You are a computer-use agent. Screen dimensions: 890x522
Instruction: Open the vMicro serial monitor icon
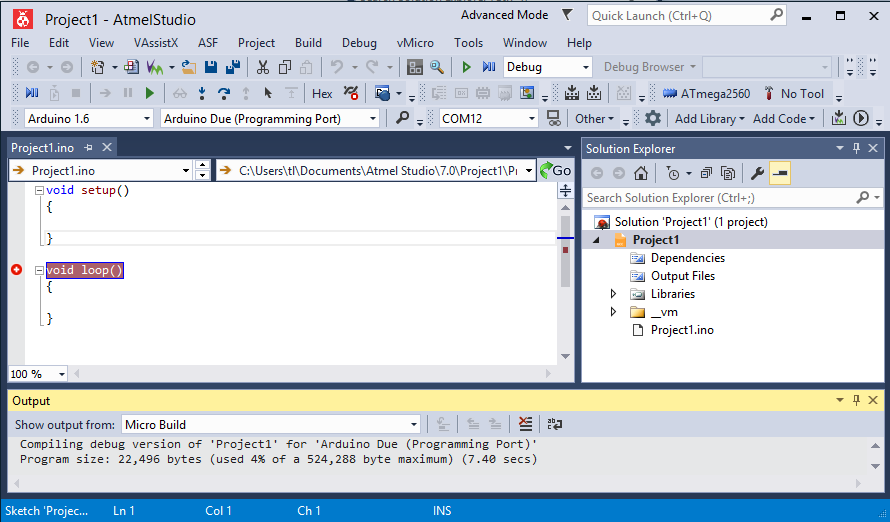click(553, 119)
